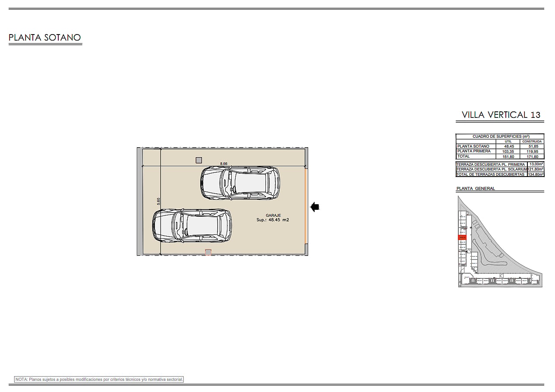Open the Planta General site plan thumbnail
Screen dimensions: 555x392
tap(500, 241)
